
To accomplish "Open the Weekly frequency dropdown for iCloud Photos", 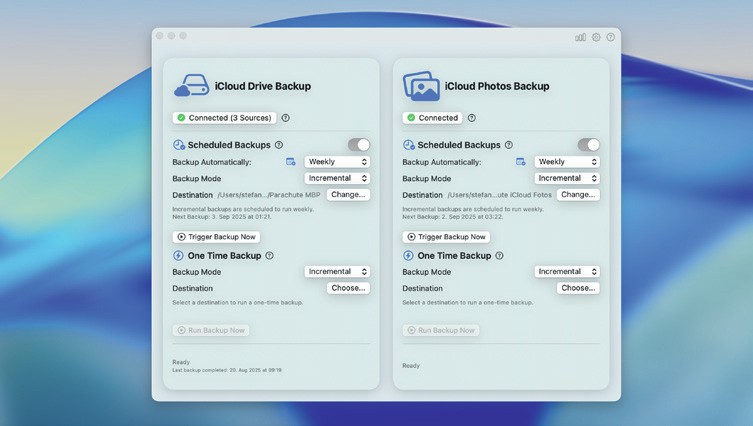I will pyautogui.click(x=567, y=162).
